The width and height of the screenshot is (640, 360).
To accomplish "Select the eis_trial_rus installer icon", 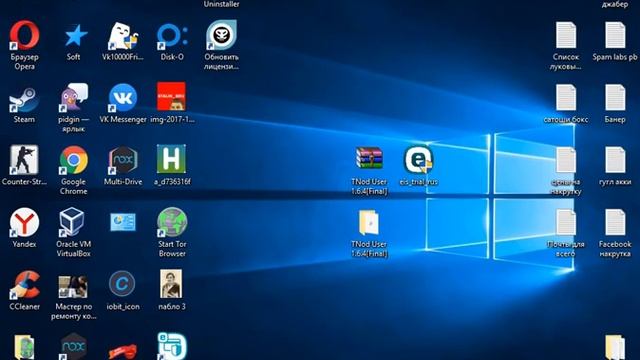I will pos(419,160).
